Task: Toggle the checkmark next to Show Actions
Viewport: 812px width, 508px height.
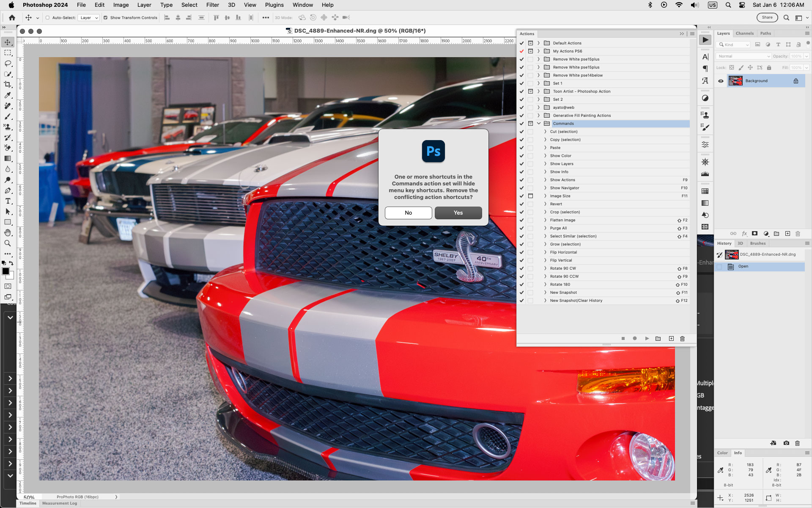Action: [522, 180]
